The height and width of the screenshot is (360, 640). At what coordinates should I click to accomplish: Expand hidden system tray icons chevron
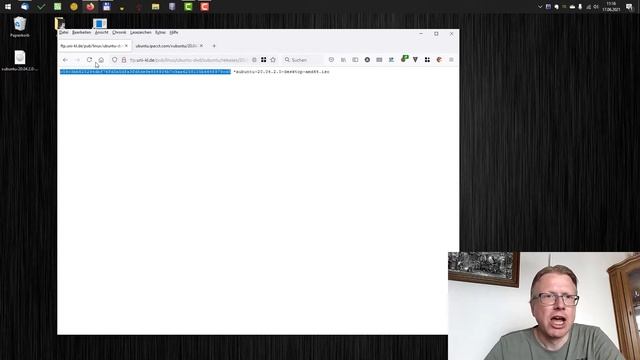click(540, 7)
